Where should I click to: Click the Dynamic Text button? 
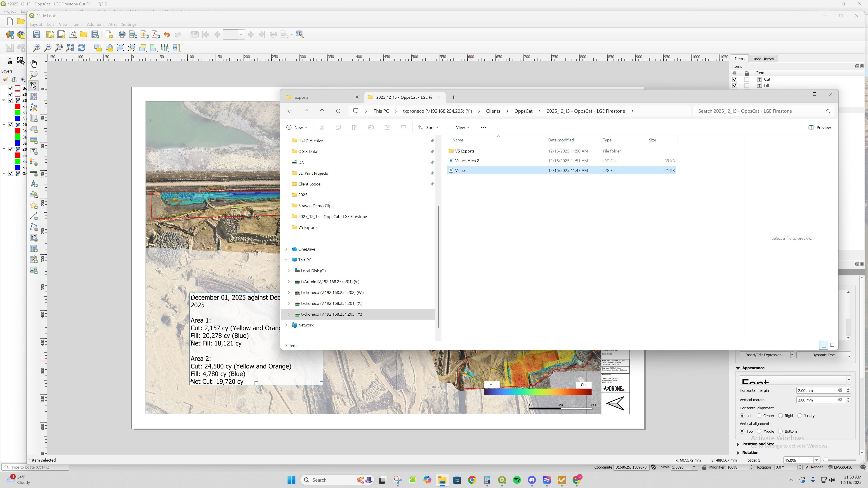[823, 355]
